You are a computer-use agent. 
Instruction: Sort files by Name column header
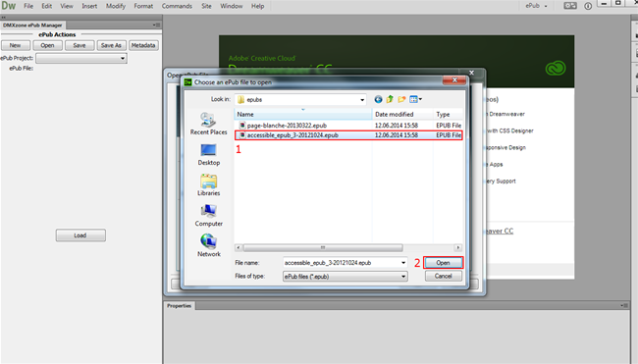coord(303,114)
